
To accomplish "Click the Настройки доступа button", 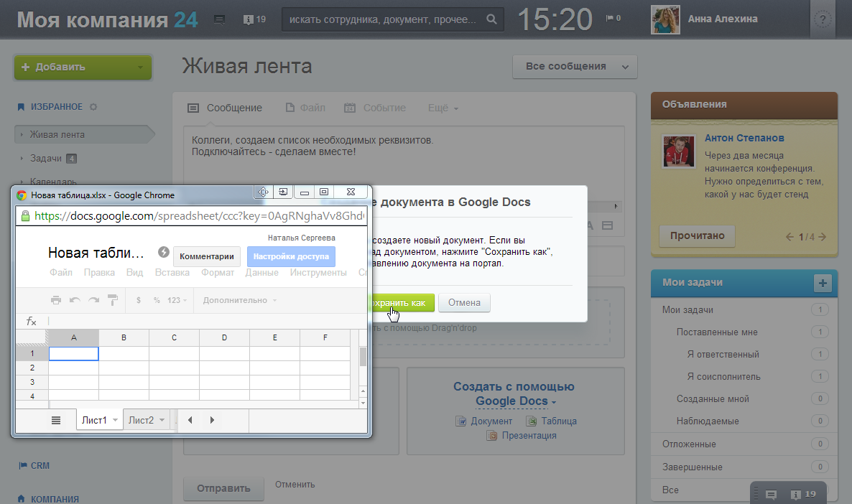I will pyautogui.click(x=291, y=256).
